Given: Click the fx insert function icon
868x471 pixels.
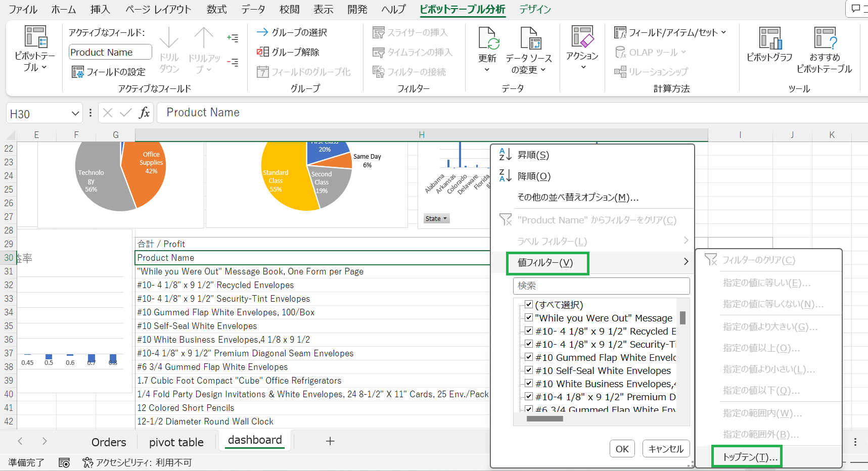Looking at the screenshot, I should (144, 113).
